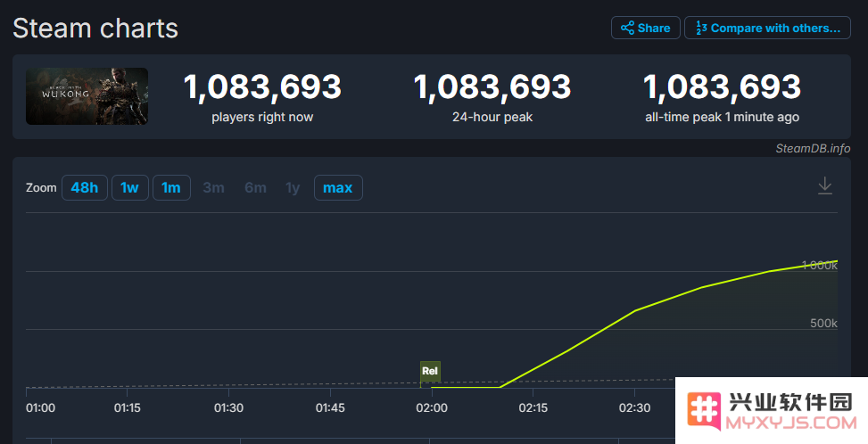
Task: Click the 24-hour peak label
Action: 492,117
